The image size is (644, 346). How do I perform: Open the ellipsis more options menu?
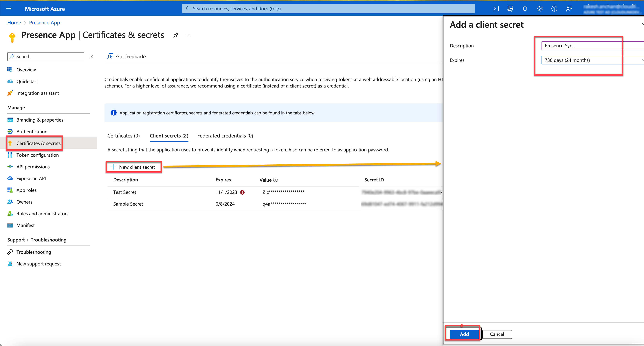(x=188, y=35)
